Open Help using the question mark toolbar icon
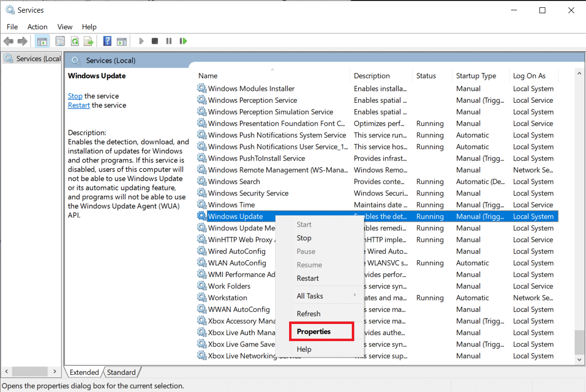 (x=107, y=41)
